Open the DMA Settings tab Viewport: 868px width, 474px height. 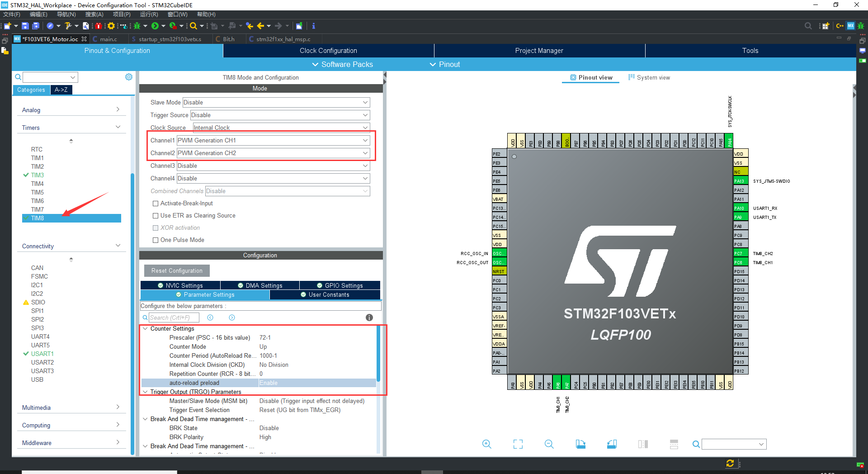[260, 285]
